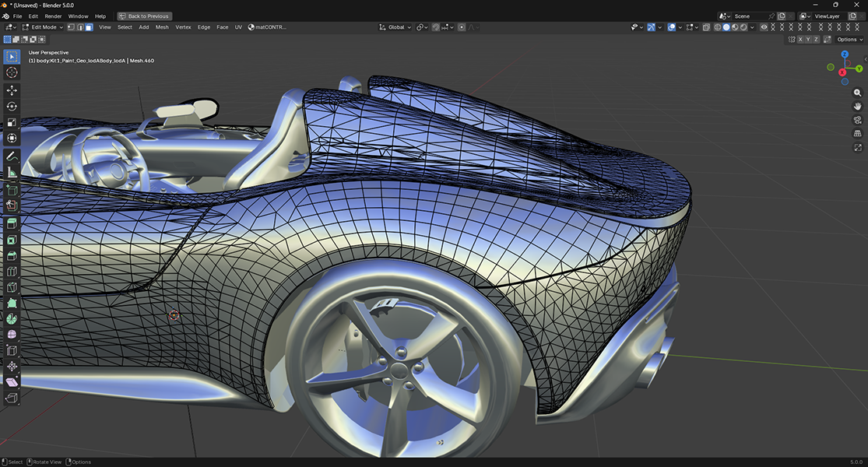Click the Blender logo menu icon
This screenshot has height=467, width=868.
click(5, 16)
